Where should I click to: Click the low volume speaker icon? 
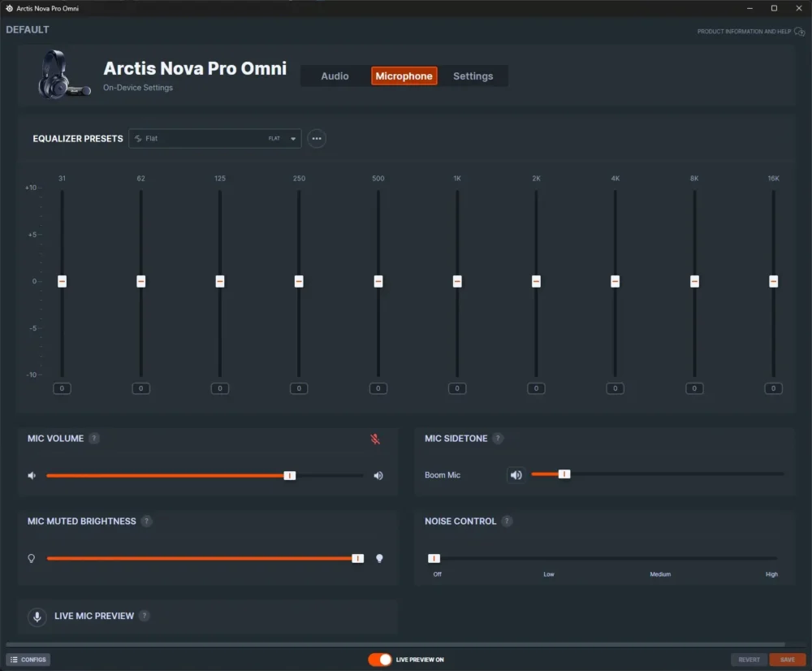click(32, 475)
